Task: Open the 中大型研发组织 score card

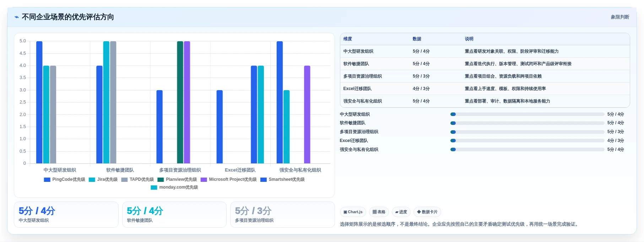Action: click(x=66, y=215)
